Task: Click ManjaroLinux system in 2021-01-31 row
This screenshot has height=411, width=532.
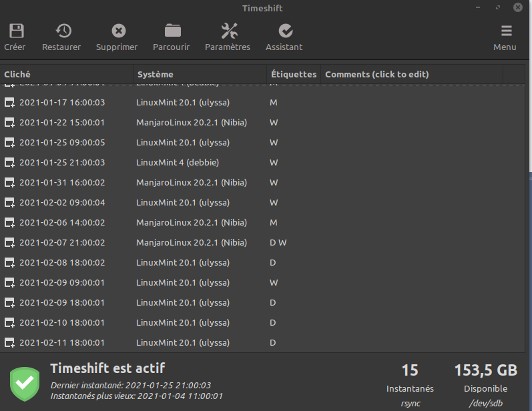Action: click(x=192, y=182)
